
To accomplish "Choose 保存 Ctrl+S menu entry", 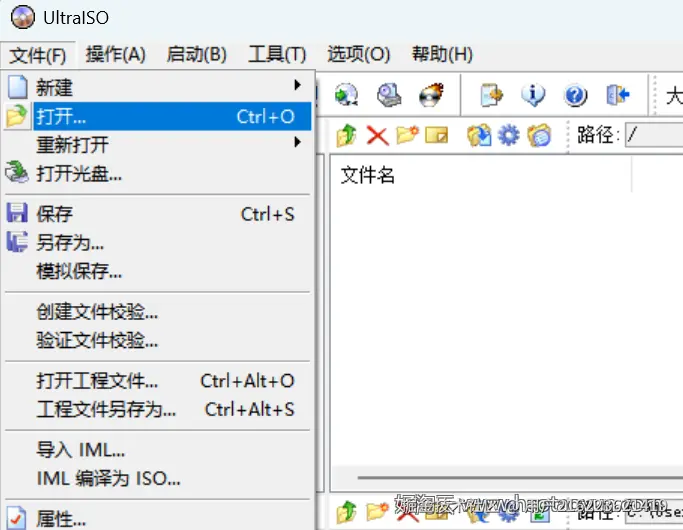I will [x=157, y=214].
